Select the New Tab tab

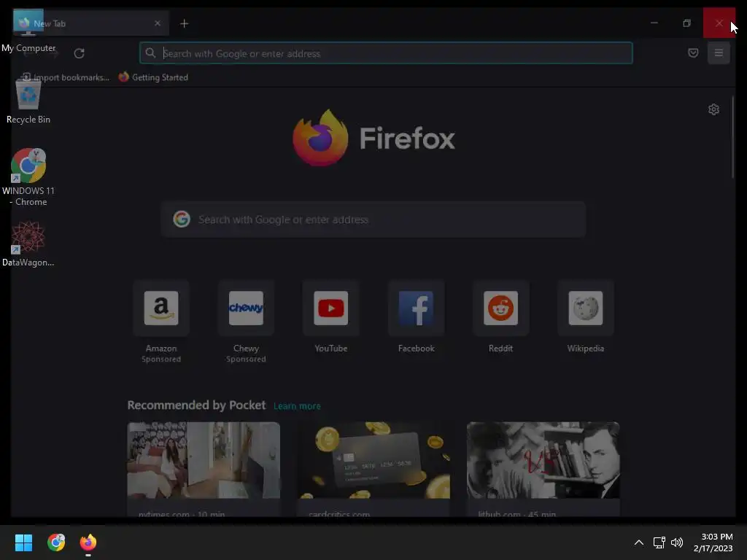[90, 23]
